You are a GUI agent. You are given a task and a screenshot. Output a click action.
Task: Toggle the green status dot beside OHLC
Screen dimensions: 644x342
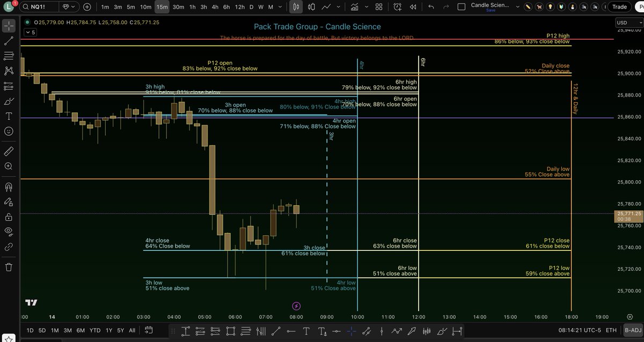(28, 23)
